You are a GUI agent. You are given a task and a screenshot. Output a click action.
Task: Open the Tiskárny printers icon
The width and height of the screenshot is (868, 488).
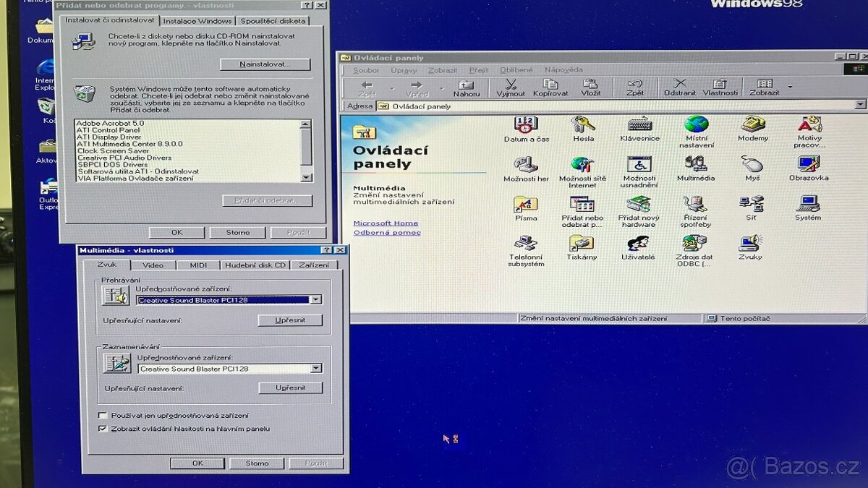click(581, 243)
